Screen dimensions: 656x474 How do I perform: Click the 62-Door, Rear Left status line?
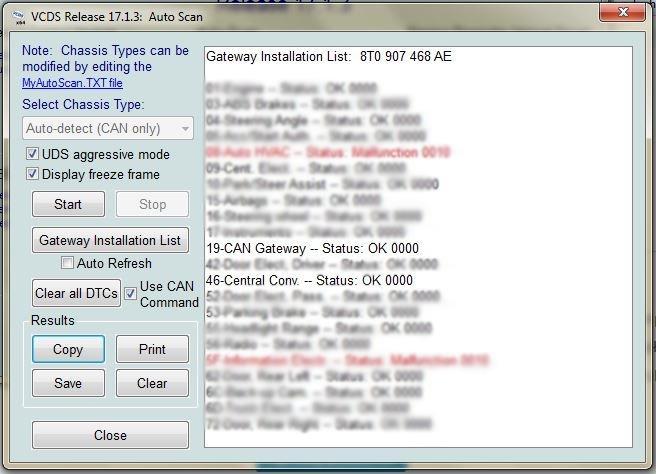pos(315,376)
